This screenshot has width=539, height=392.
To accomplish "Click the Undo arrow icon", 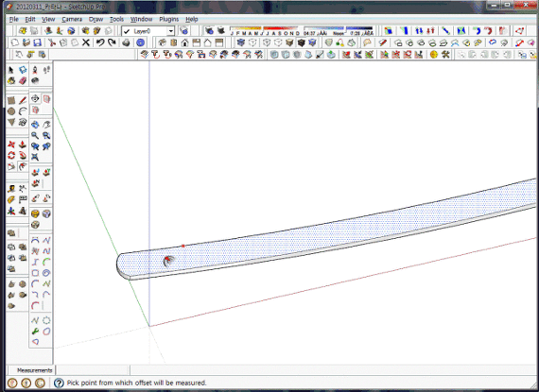I will (100, 43).
